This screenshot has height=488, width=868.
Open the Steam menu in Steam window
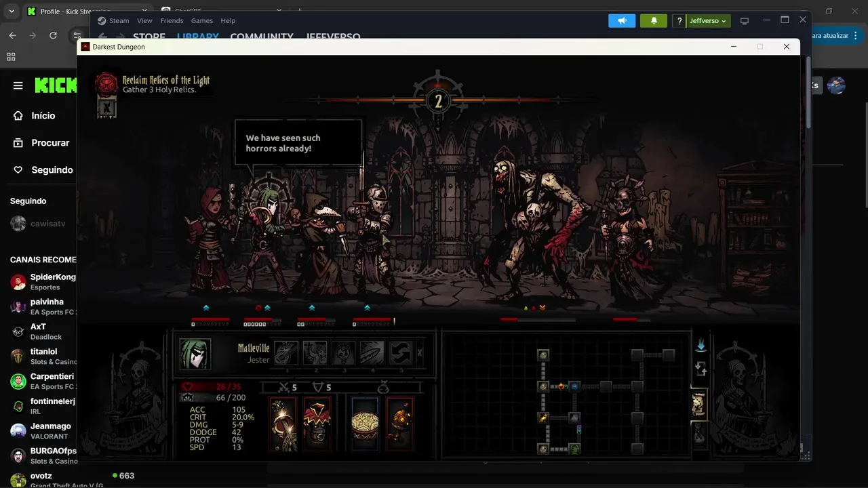pyautogui.click(x=119, y=21)
